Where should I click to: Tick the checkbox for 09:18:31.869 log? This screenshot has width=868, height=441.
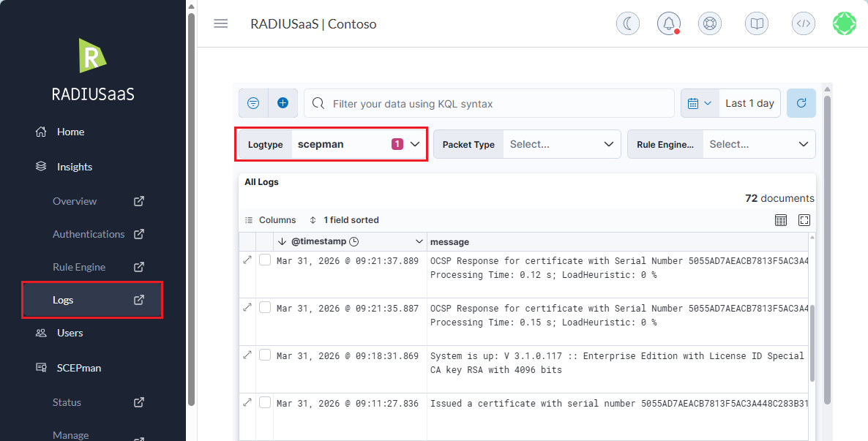click(265, 355)
